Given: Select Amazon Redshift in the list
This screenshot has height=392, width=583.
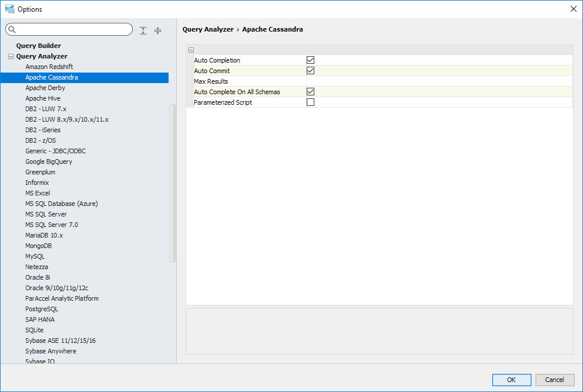Looking at the screenshot, I should coord(49,67).
